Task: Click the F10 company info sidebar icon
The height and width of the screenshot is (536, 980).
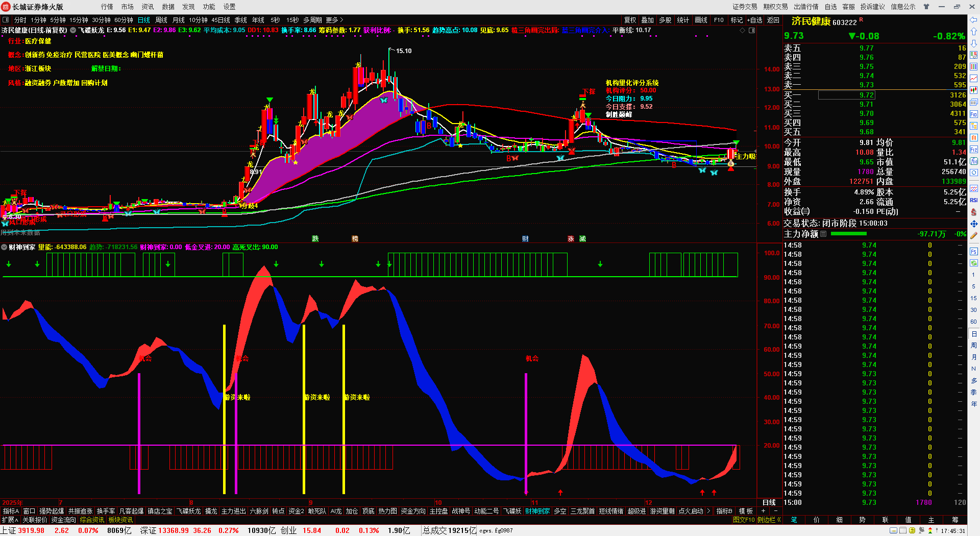Action: [974, 114]
